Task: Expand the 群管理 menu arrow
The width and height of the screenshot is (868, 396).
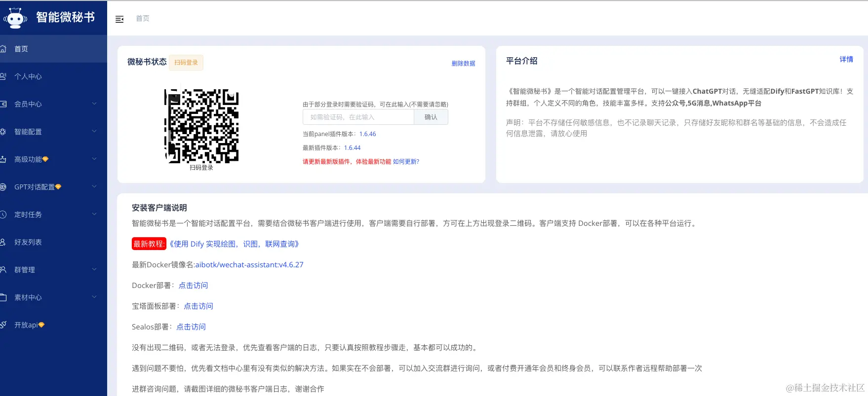Action: click(94, 269)
